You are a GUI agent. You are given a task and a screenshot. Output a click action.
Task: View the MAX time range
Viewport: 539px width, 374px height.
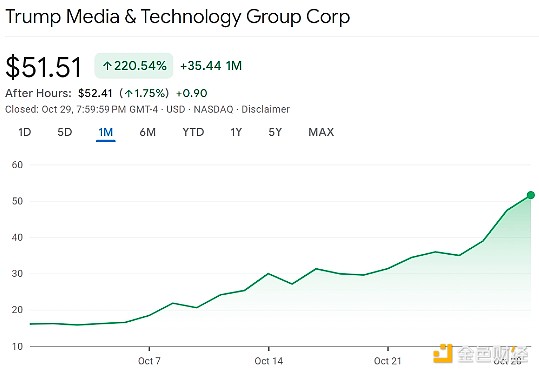321,132
